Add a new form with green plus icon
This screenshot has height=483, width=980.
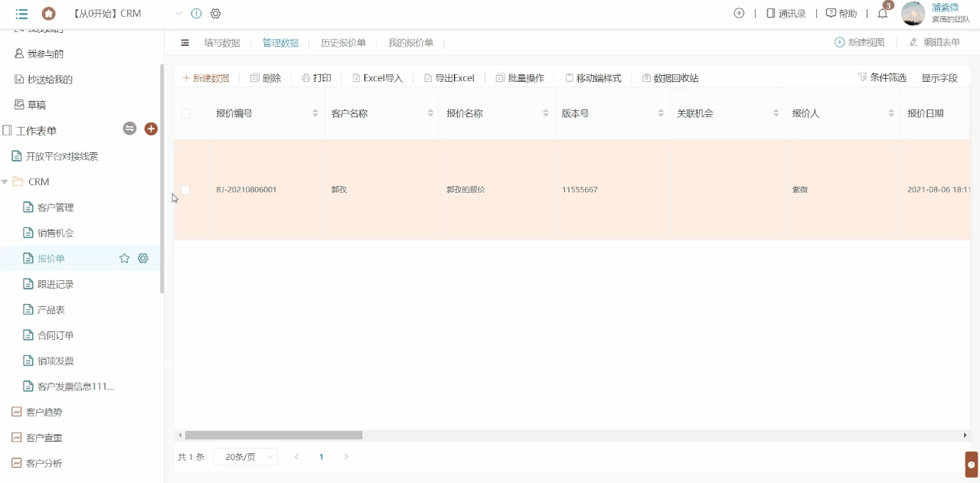pos(151,129)
